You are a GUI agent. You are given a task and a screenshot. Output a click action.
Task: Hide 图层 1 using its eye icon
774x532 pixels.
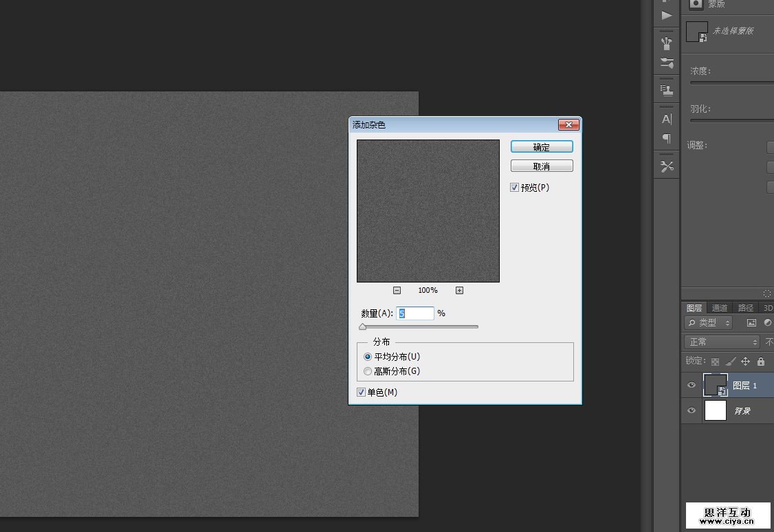692,386
